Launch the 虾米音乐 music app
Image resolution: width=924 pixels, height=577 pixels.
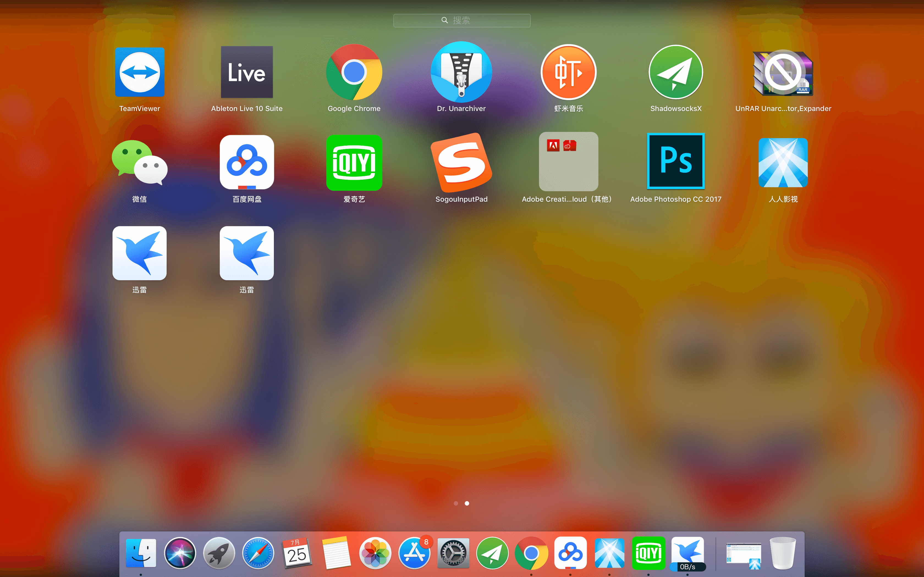tap(568, 73)
